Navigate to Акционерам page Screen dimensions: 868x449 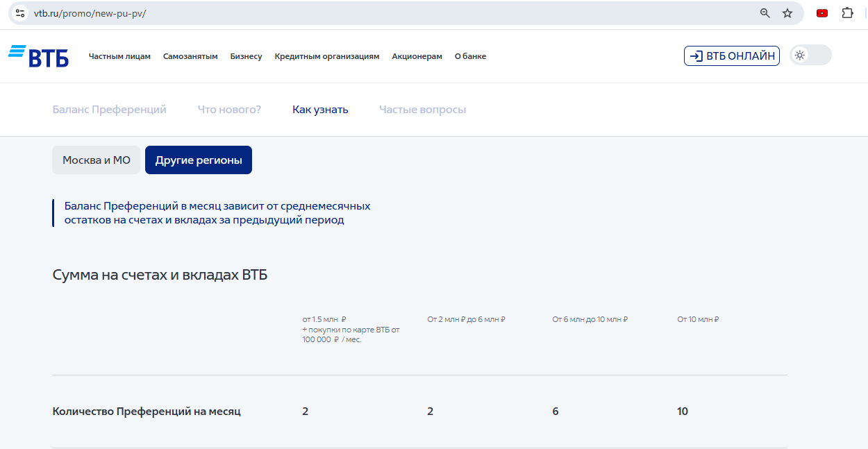click(417, 57)
